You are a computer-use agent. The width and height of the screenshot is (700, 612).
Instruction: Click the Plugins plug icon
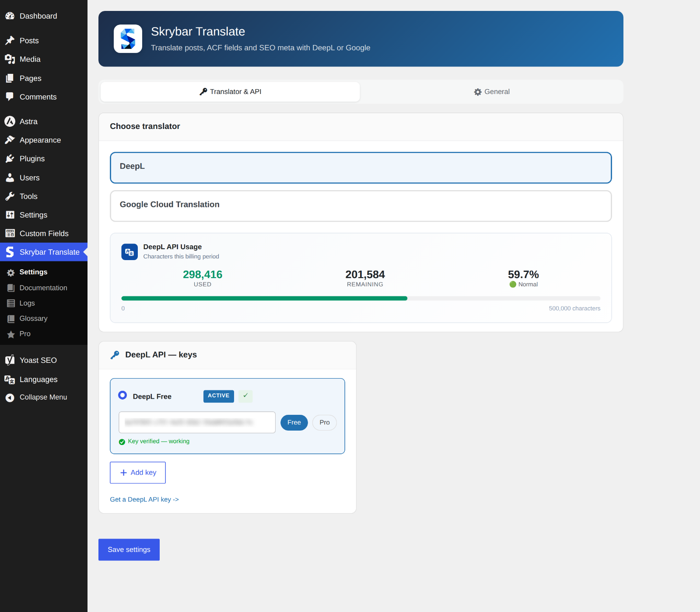pyautogui.click(x=10, y=159)
